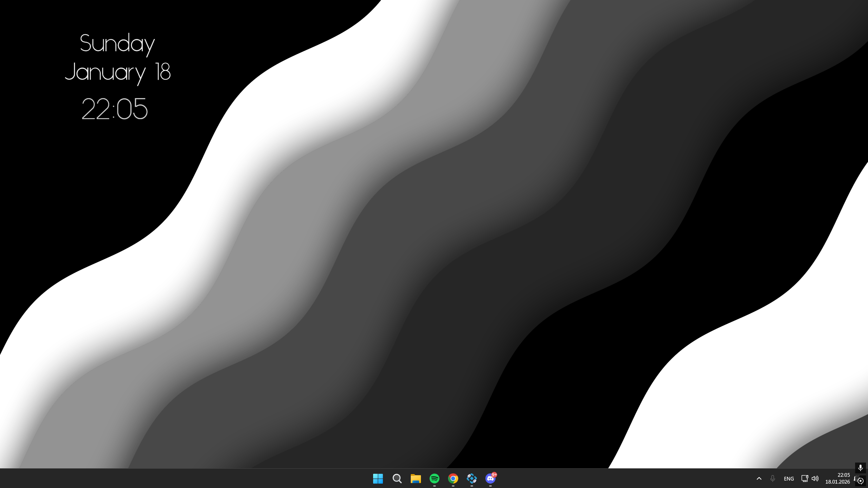Click the 22:05 desktop clock widget

tap(115, 109)
